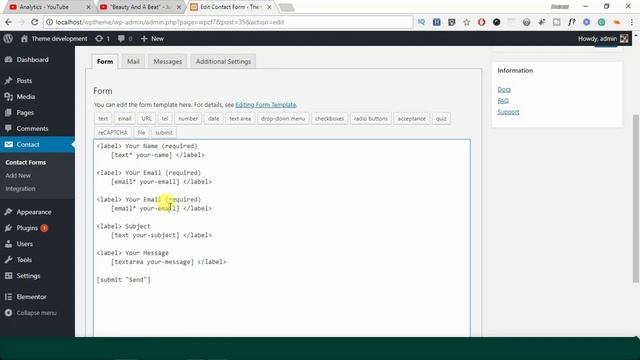
Task: Click the WordPress logo icon
Action: [x=8, y=39]
